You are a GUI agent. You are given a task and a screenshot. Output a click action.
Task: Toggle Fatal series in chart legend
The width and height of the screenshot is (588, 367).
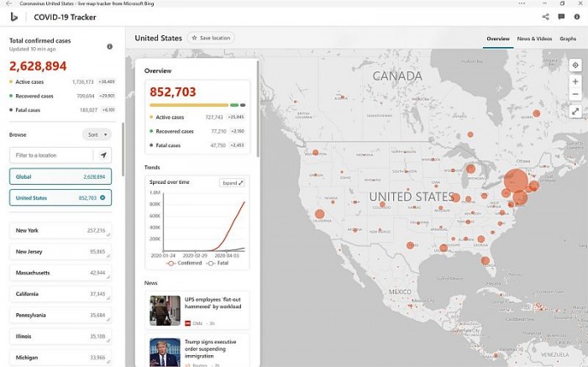(217, 263)
